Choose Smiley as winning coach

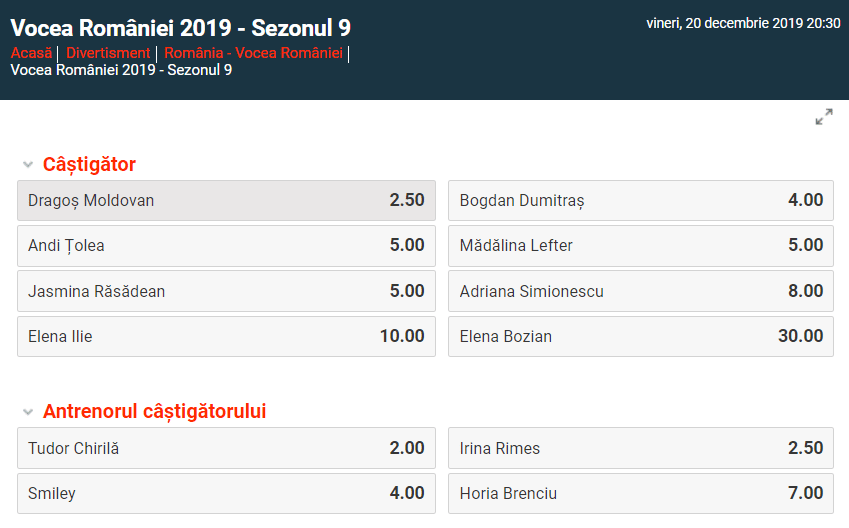(x=226, y=493)
